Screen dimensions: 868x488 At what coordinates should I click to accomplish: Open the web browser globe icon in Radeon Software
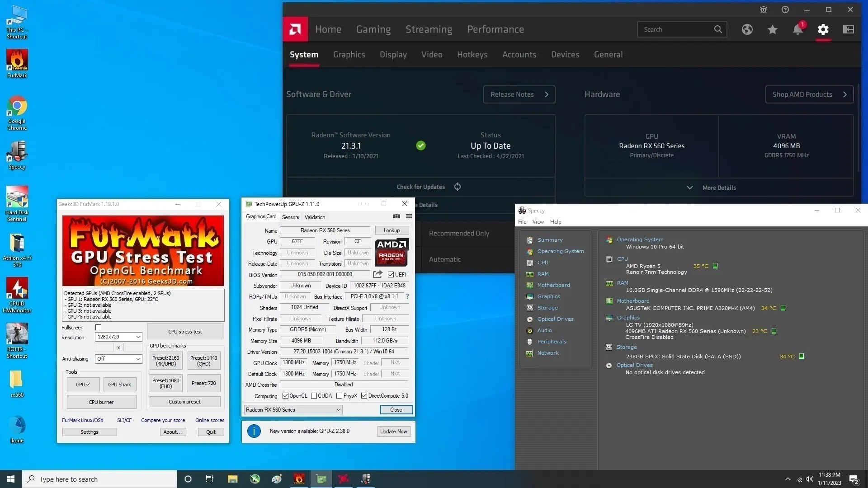pyautogui.click(x=747, y=29)
